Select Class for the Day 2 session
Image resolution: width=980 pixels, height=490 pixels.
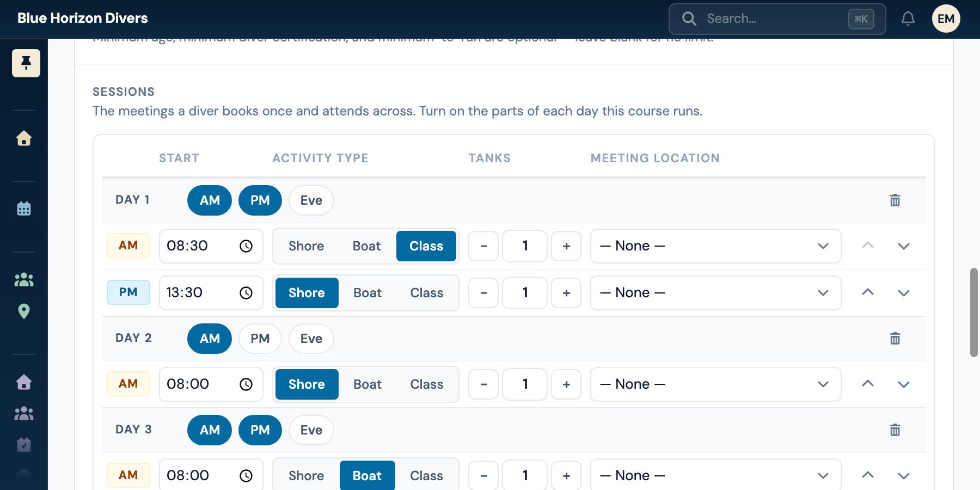click(x=427, y=384)
